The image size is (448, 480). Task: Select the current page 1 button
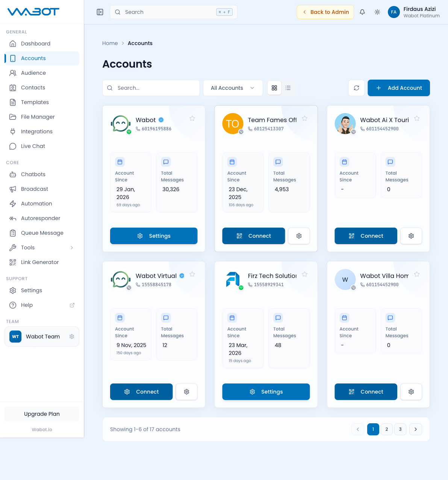(373, 429)
